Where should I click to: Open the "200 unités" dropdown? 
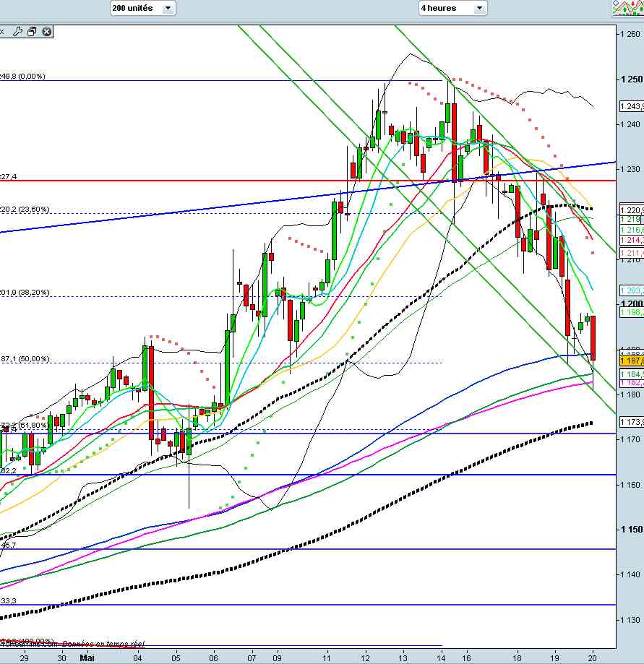[142, 8]
